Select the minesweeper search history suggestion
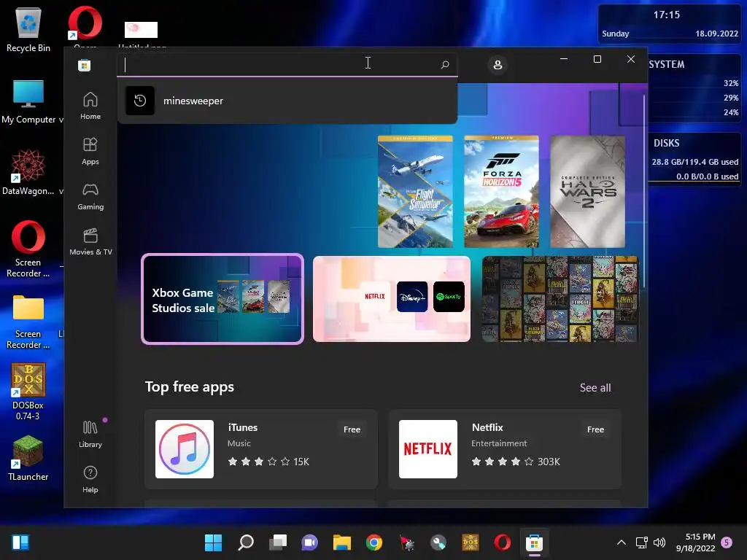Image resolution: width=747 pixels, height=560 pixels. pos(287,101)
